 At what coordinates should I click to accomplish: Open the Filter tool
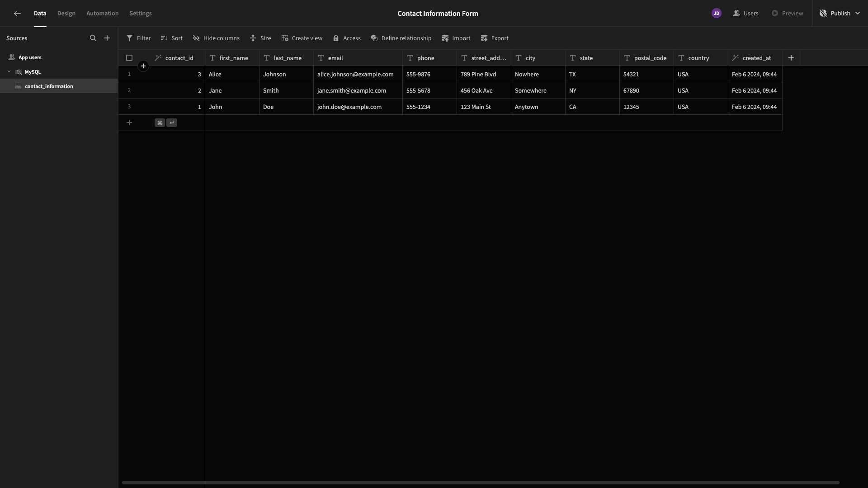[x=138, y=38]
